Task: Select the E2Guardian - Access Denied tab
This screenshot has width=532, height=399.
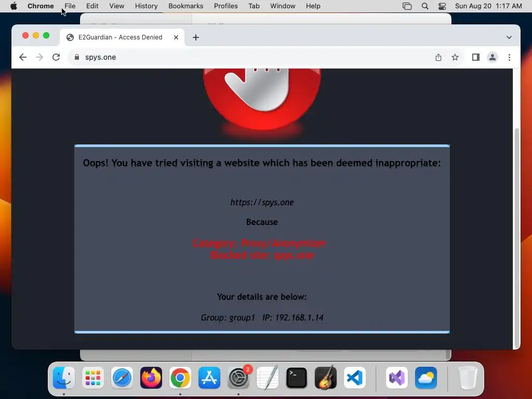Action: 122,37
